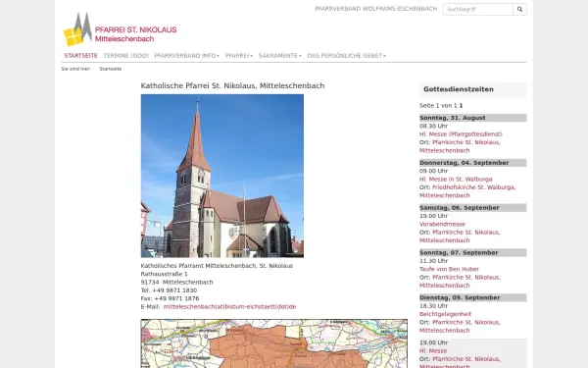Click Pfarrkirche location under Samstag, 06. September
This screenshot has width=588, height=368.
460,237
